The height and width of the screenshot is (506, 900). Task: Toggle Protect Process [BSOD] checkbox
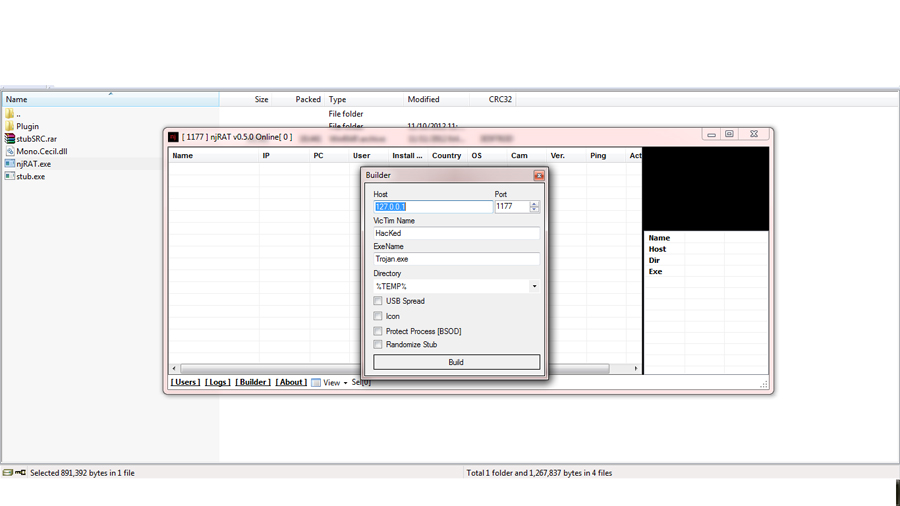tap(378, 331)
